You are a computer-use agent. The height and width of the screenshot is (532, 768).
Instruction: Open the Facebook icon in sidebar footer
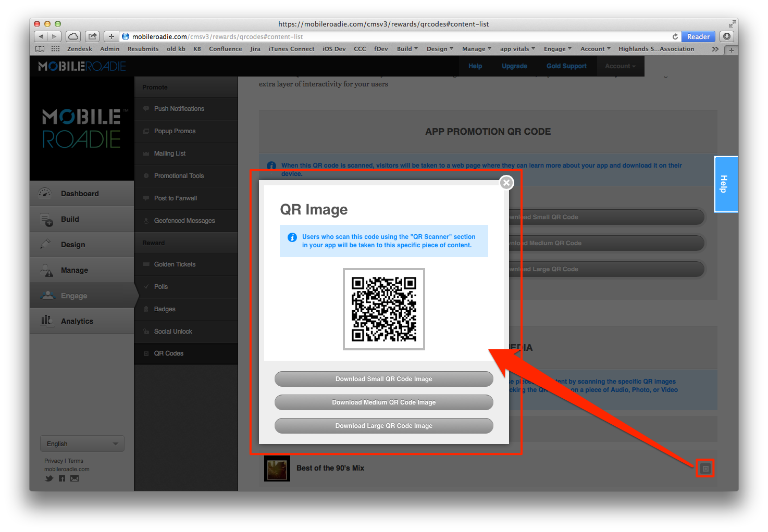click(62, 478)
